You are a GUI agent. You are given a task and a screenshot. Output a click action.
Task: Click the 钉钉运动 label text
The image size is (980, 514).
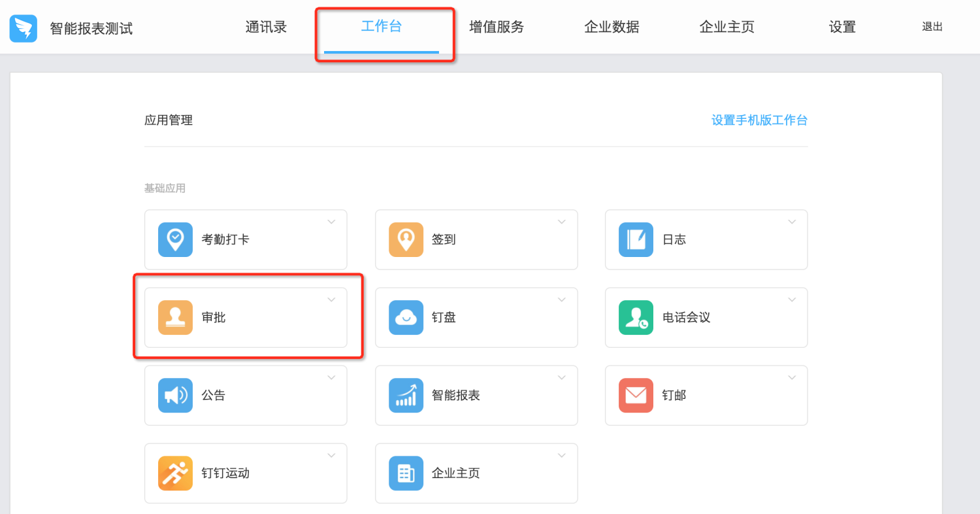[225, 473]
